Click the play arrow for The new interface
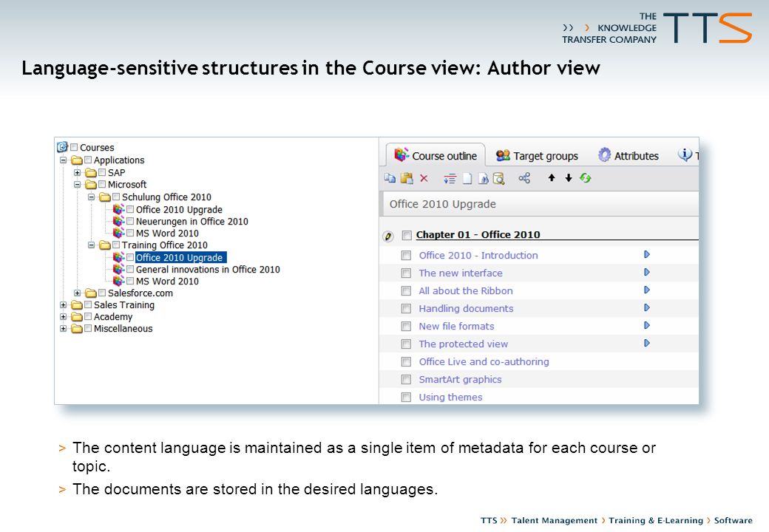This screenshot has width=769, height=532. pyautogui.click(x=647, y=272)
